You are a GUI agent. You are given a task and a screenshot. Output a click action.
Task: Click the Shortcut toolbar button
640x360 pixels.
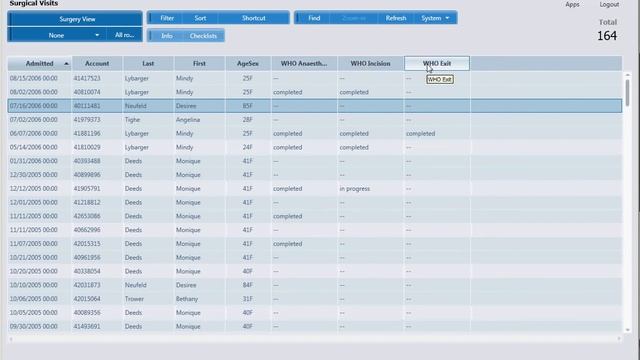(x=253, y=18)
